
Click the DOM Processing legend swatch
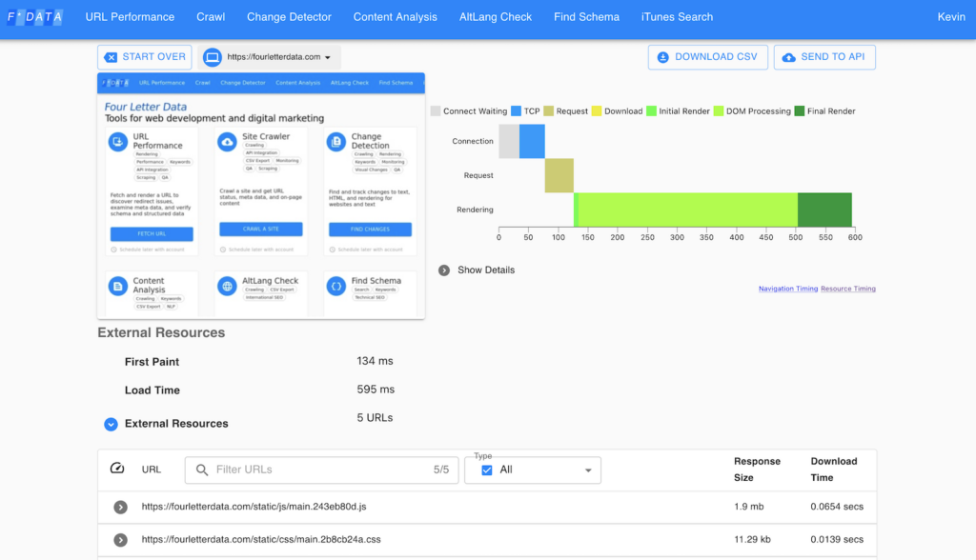(x=720, y=111)
